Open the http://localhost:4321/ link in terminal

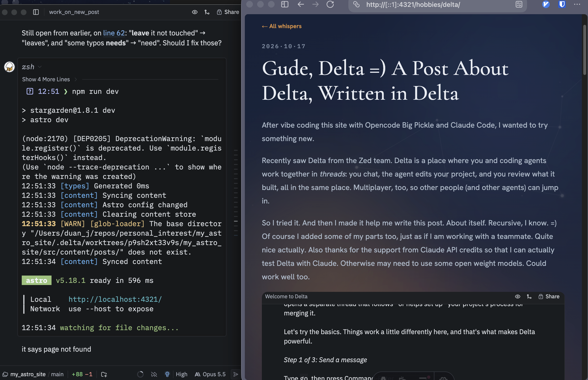coord(115,299)
